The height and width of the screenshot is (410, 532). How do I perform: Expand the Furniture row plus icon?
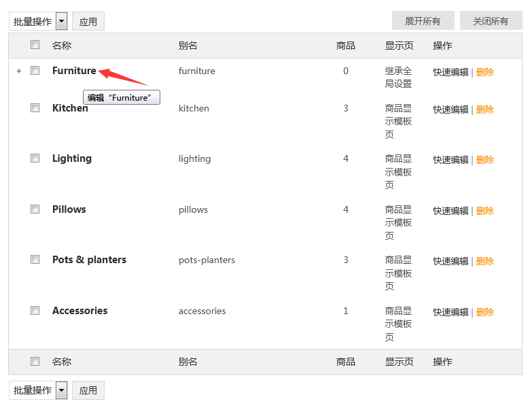[x=19, y=71]
